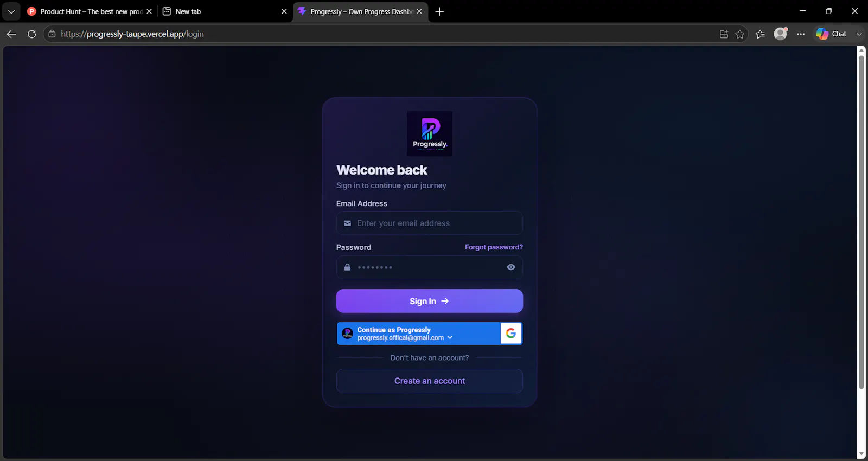Image resolution: width=868 pixels, height=461 pixels.
Task: Close the Progressly tab
Action: (x=419, y=11)
